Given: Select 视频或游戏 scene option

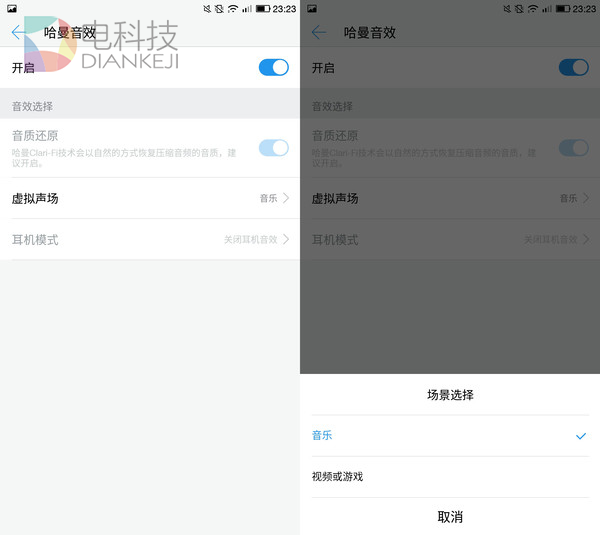Looking at the screenshot, I should coord(450,477).
